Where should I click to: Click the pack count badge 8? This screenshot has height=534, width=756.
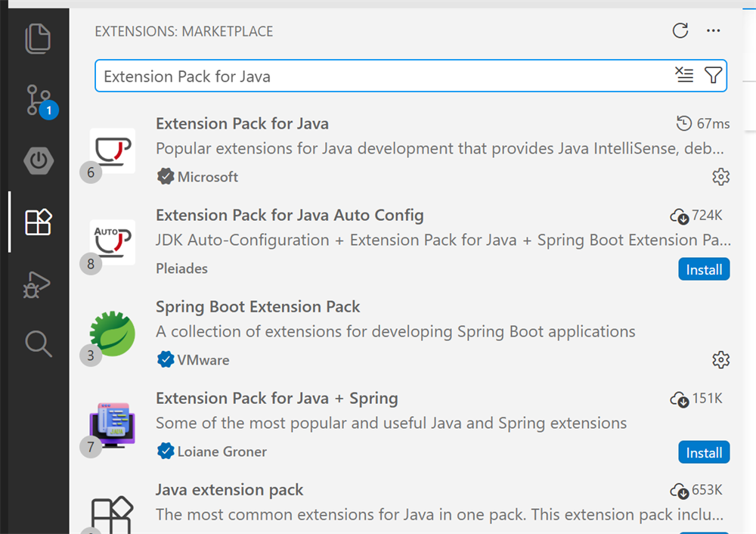click(x=91, y=264)
